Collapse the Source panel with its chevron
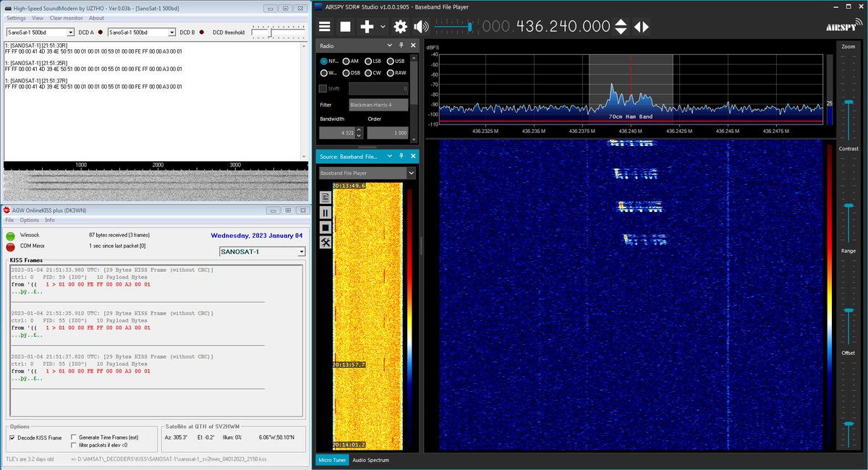The image size is (868, 470). coord(391,155)
